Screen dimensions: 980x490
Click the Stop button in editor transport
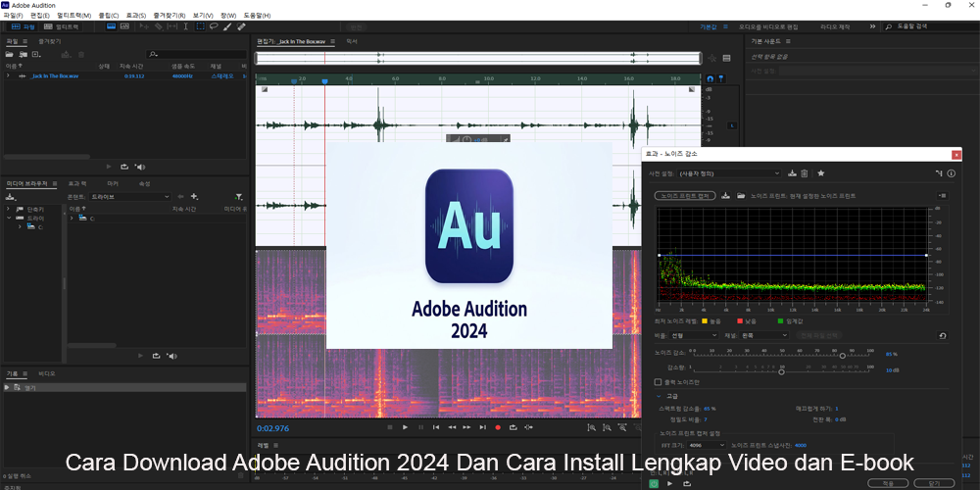[x=390, y=427]
